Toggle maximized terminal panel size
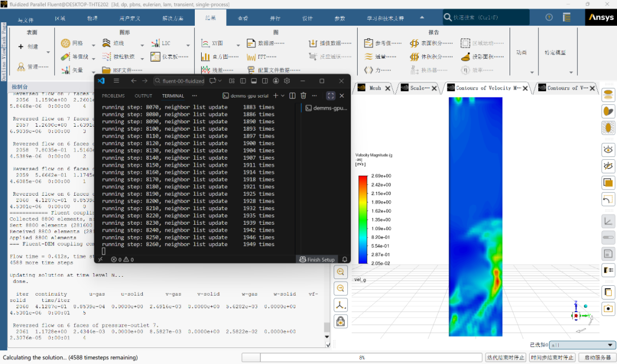Viewport: 617px width, 364px height. [330, 96]
